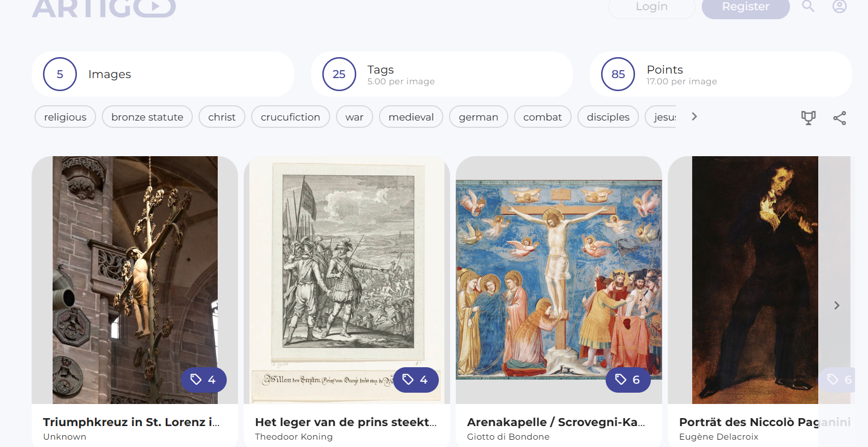
Task: Click artist name Giotto di Bondone
Action: [x=508, y=437]
